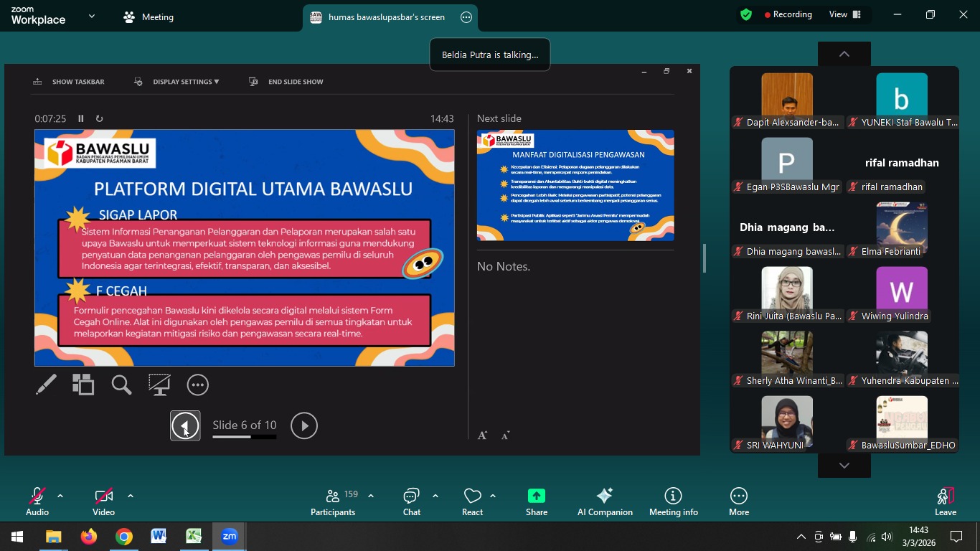This screenshot has height=551, width=980.
Task: Select the zoom into slide magnifier
Action: click(x=121, y=385)
